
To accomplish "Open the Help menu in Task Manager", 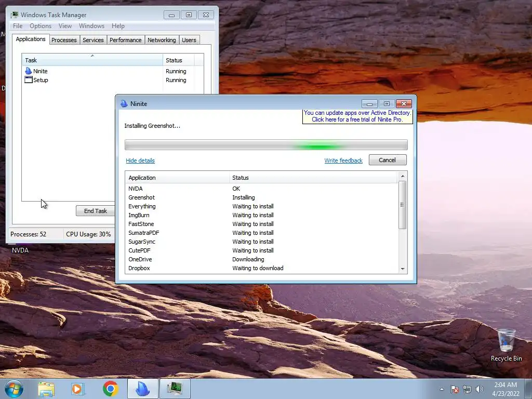I will [118, 26].
